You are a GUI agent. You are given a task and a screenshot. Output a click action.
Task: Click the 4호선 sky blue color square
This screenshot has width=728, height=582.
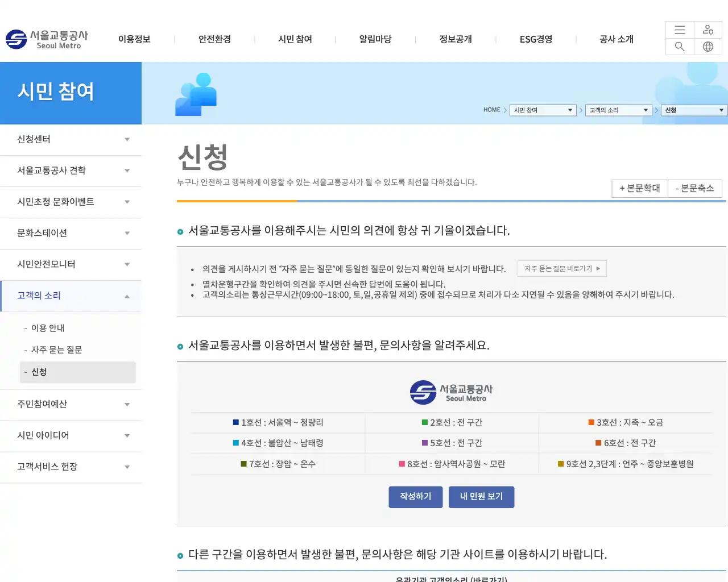(236, 443)
